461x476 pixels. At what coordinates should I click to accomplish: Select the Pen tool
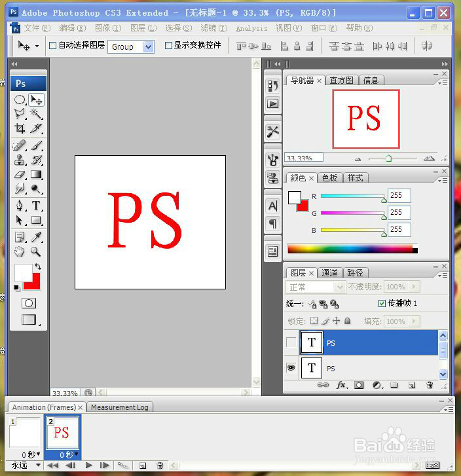pyautogui.click(x=20, y=206)
